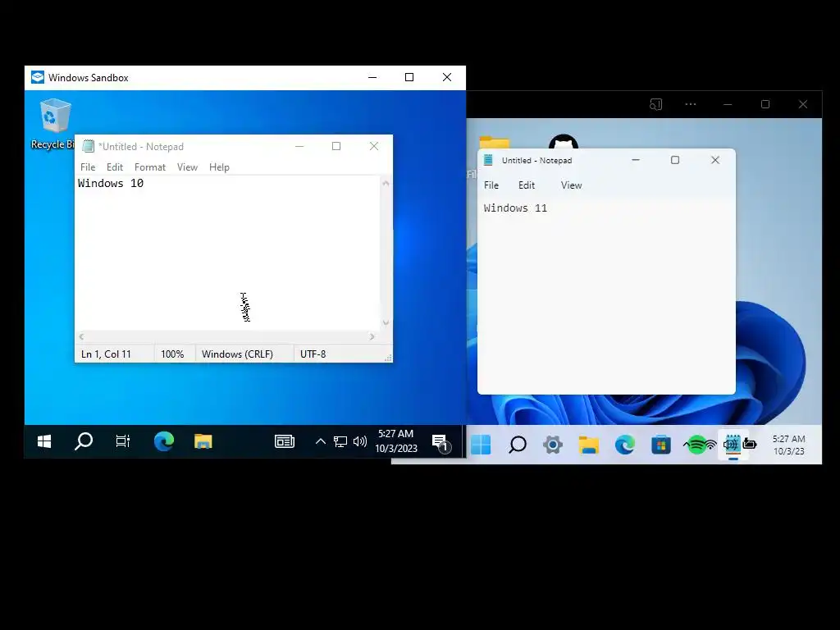
Task: Click Windows 10 Notepad scroll left arrow
Action: [81, 337]
